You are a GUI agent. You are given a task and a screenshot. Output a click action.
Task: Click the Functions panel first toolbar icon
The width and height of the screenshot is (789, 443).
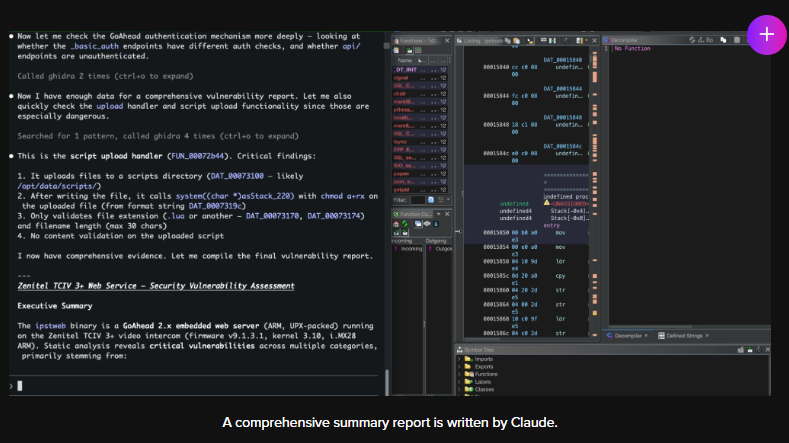coord(396,50)
